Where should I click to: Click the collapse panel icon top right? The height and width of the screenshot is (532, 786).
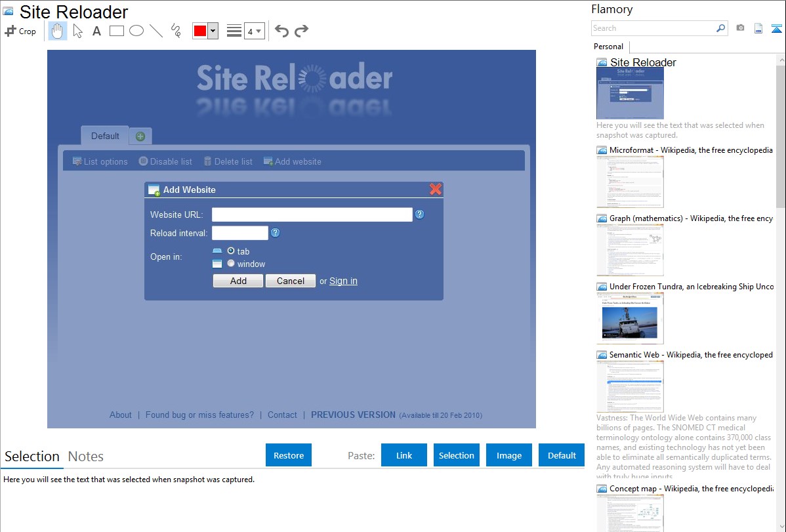[x=776, y=28]
